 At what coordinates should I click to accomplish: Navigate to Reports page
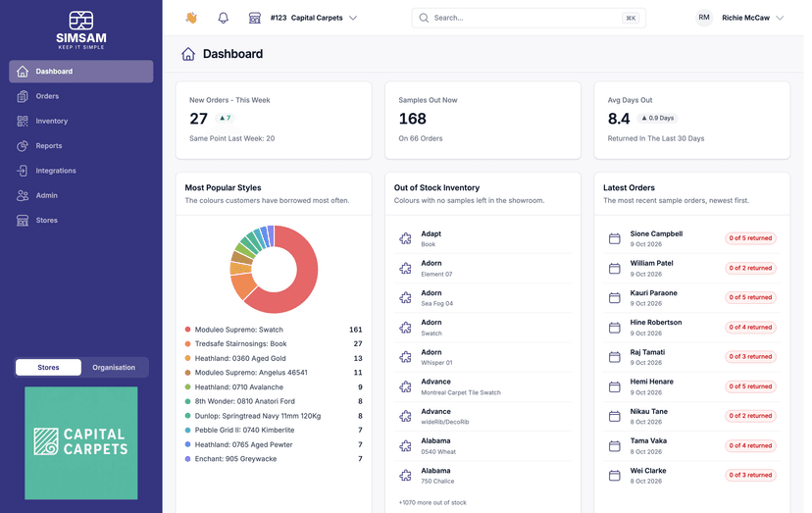(80, 146)
